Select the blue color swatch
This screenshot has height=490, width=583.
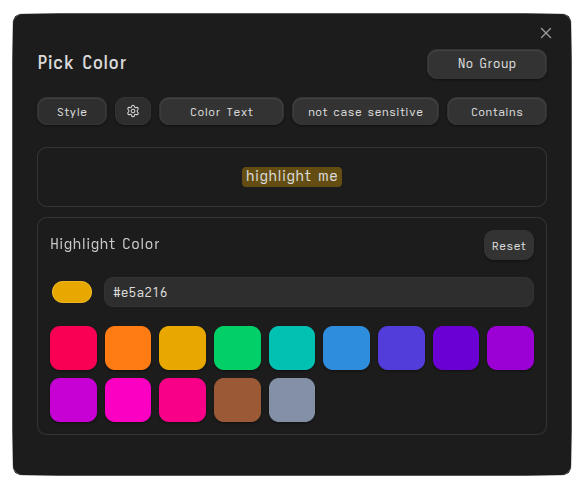pyautogui.click(x=346, y=348)
